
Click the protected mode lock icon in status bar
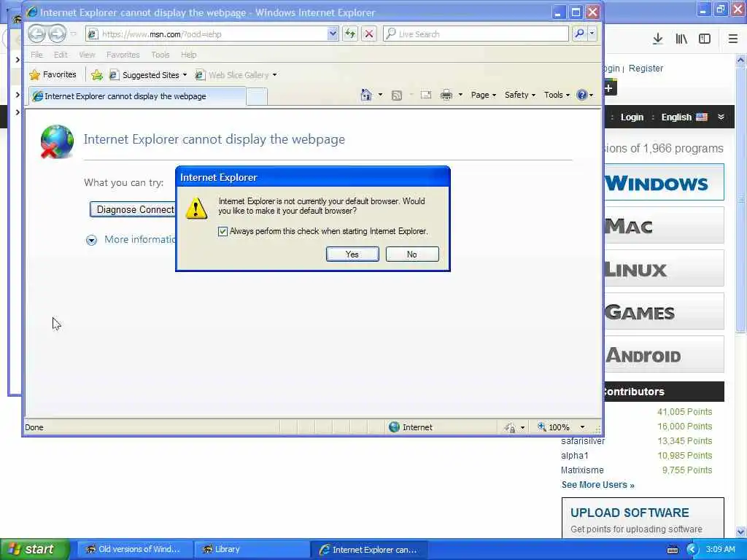tap(510, 427)
